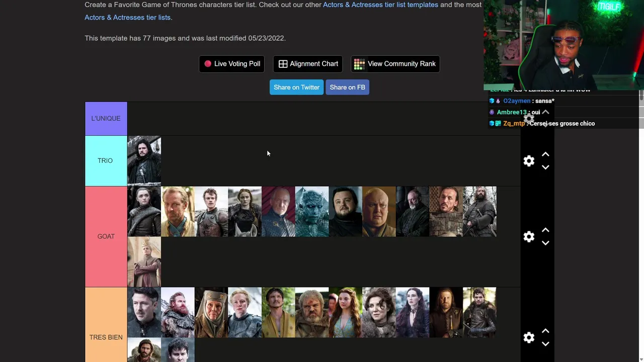Open settings gear for TRIO tier
The width and height of the screenshot is (644, 362).
(x=529, y=161)
